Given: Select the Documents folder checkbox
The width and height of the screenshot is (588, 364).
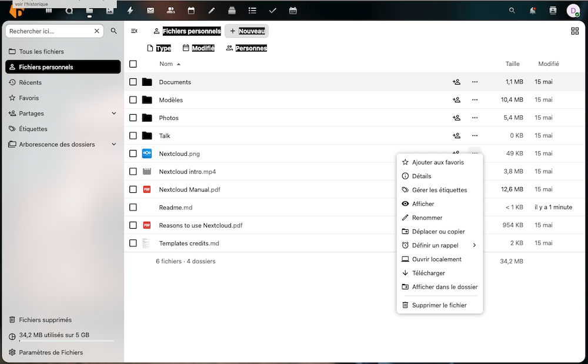Looking at the screenshot, I should (133, 82).
